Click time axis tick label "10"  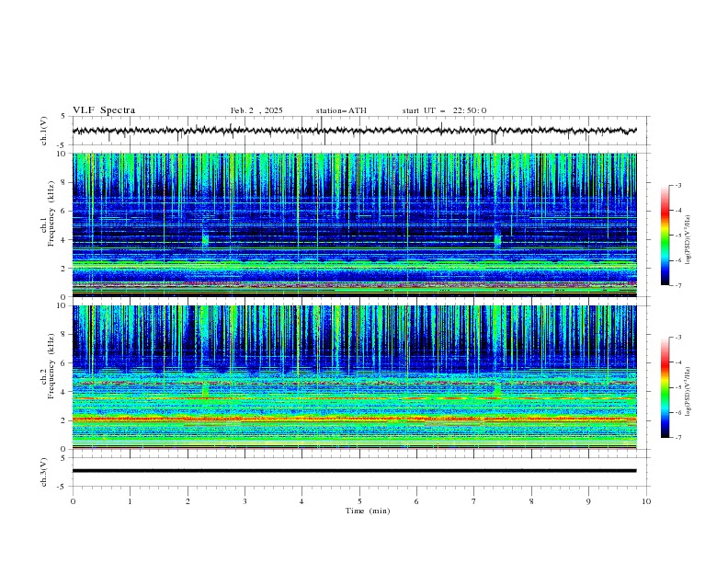pos(646,501)
